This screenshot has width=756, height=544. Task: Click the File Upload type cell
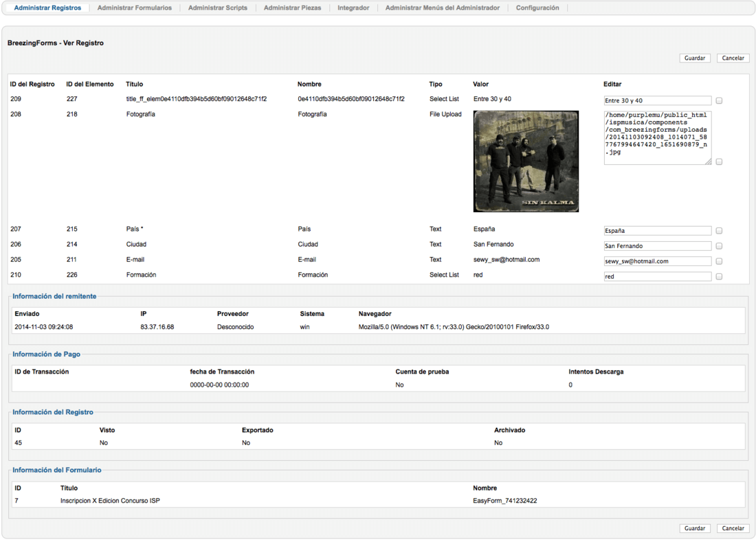click(x=445, y=114)
